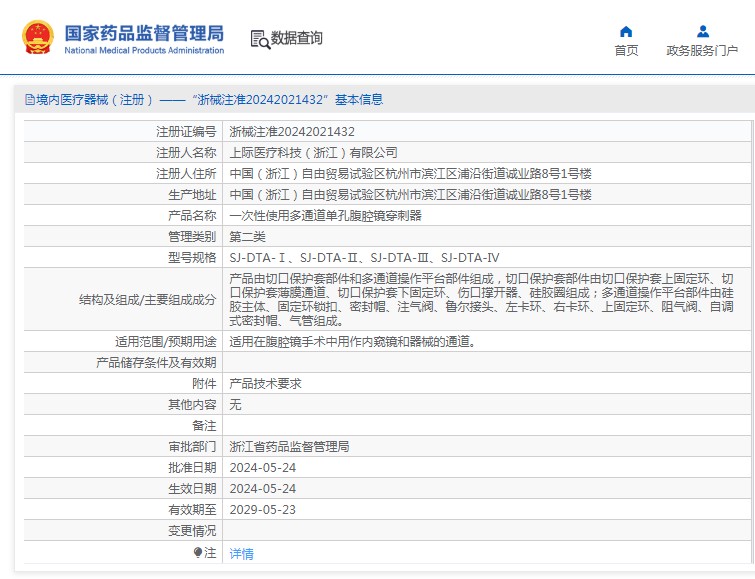Click expiry date 2029-05-23
The height and width of the screenshot is (579, 755).
pos(263,510)
